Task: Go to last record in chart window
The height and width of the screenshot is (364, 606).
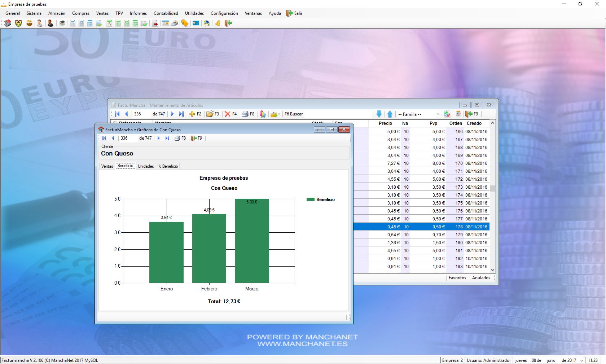Action: (167, 138)
